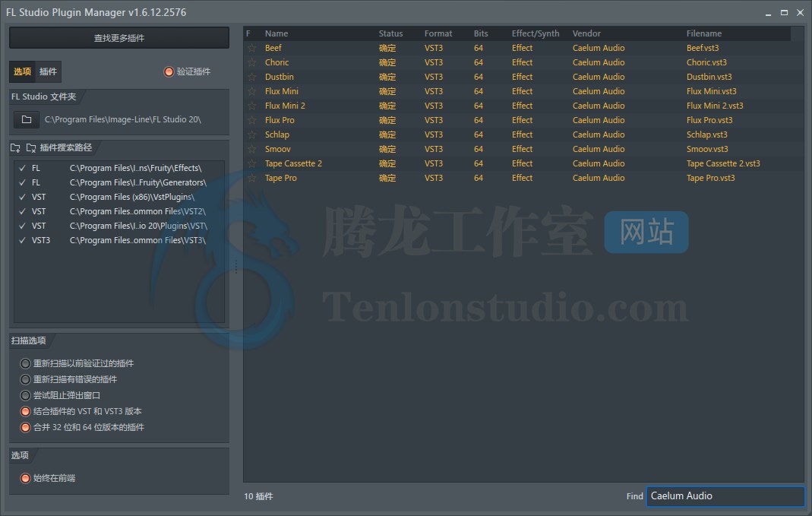The height and width of the screenshot is (516, 812).
Task: Uncheck the (x86)\VstPlugins search path
Action: point(22,197)
